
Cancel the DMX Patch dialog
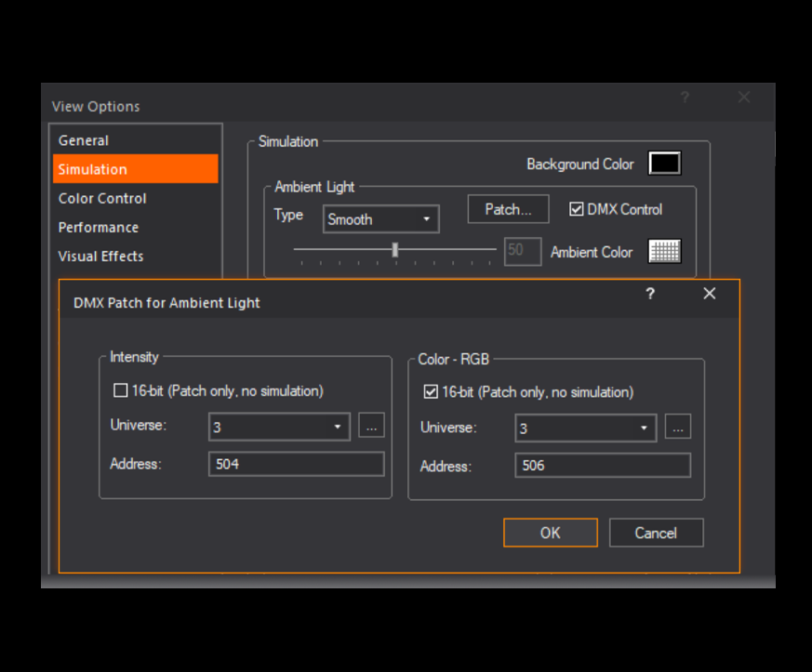[x=656, y=533]
